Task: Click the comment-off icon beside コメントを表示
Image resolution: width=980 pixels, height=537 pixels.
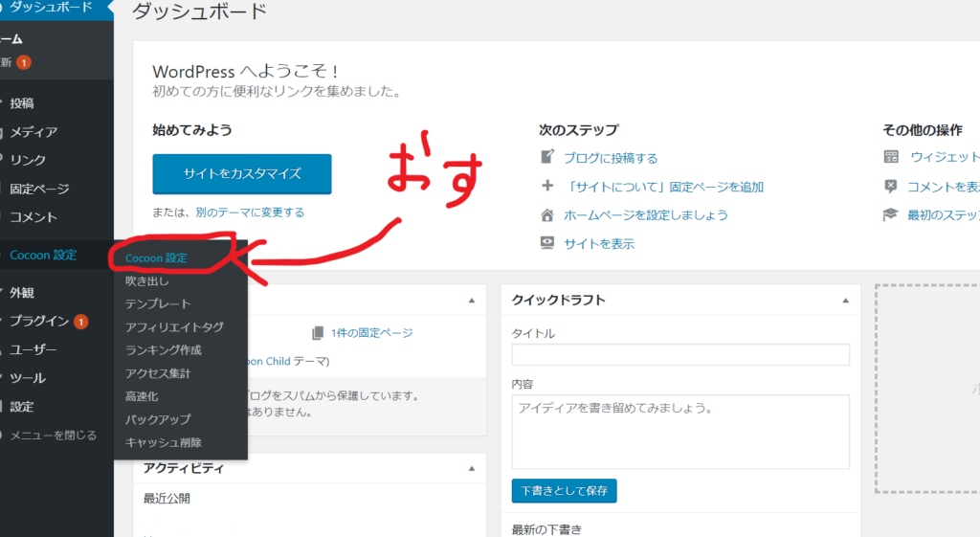Action: pos(891,186)
